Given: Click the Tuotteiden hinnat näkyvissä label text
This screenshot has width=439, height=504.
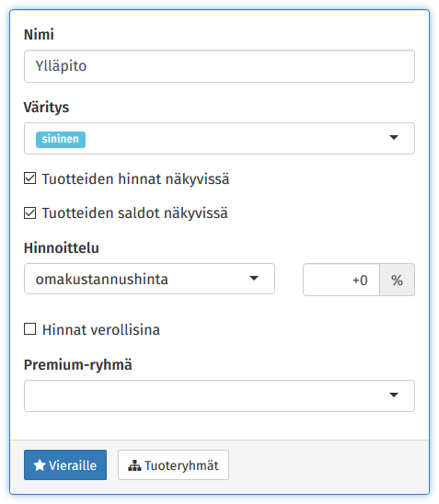Looking at the screenshot, I should pos(135,179).
